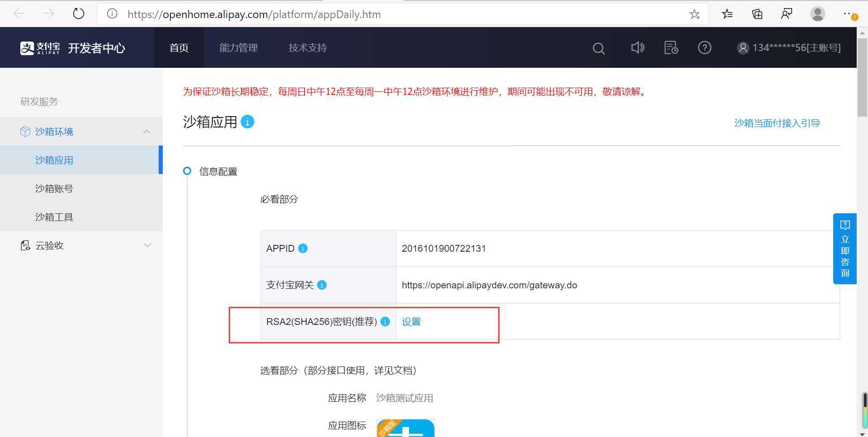Screen dimensions: 868x437
Task: Open 技术支持 from the navigation bar
Action: click(307, 48)
